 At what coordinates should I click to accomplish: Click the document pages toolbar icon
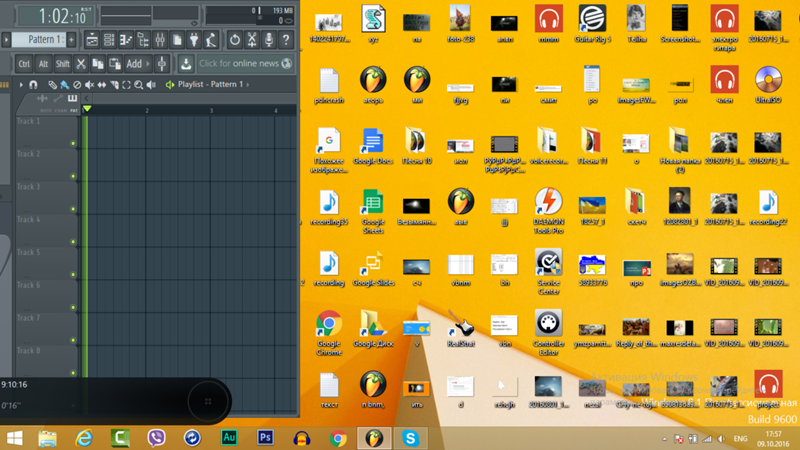(x=177, y=40)
